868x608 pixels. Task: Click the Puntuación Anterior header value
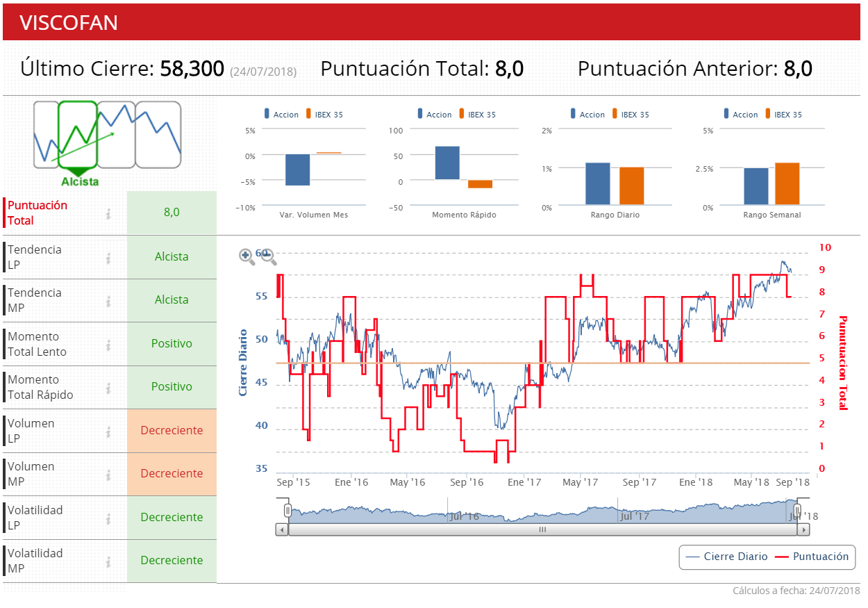[798, 69]
